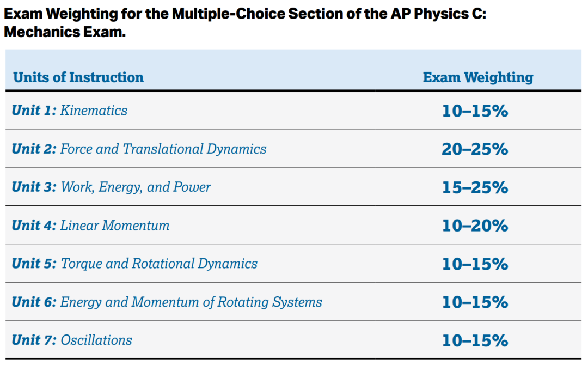The height and width of the screenshot is (365, 588).
Task: Click the bold Unit 7 text
Action: pos(34,340)
